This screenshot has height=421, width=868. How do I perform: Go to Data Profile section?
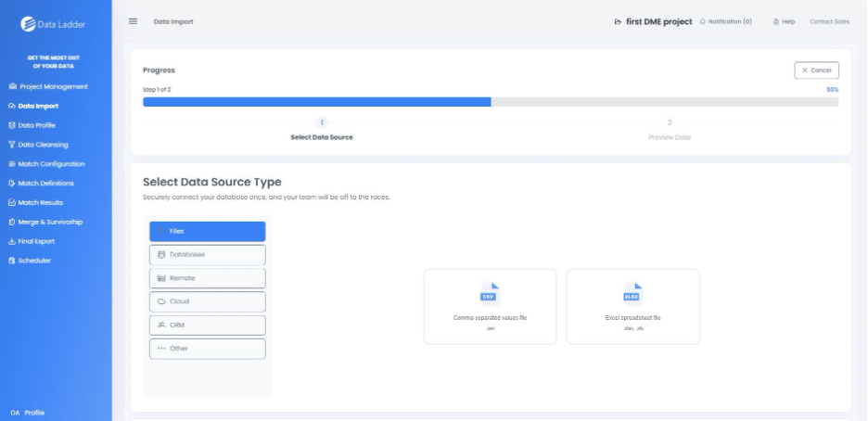[32, 125]
